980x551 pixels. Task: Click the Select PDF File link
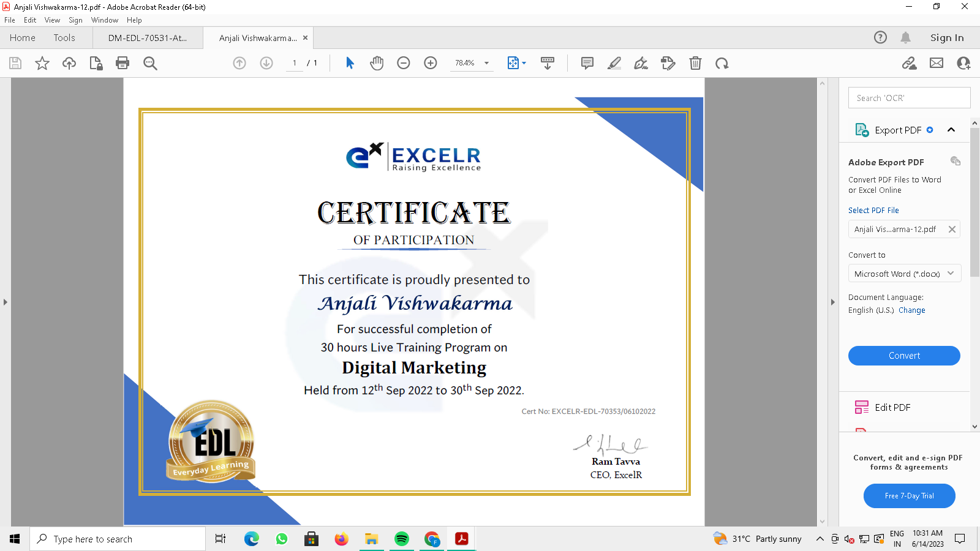pos(873,210)
